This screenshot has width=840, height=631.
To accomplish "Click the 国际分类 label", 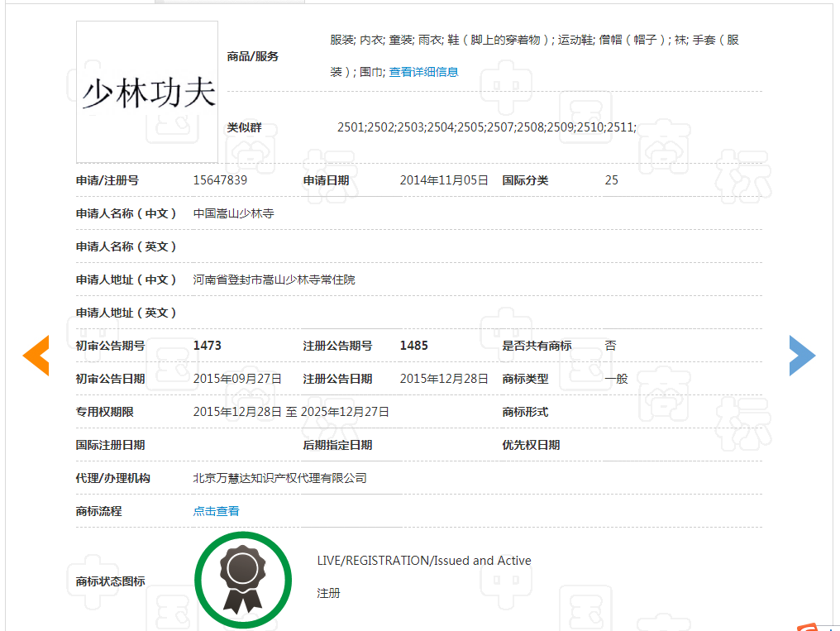I will [x=526, y=180].
